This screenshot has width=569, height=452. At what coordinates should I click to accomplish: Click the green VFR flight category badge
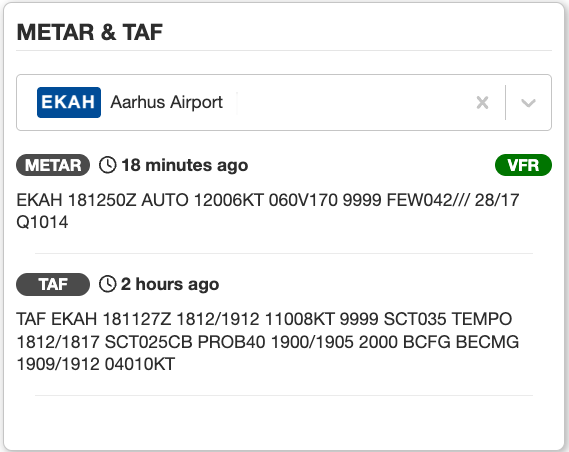point(523,165)
